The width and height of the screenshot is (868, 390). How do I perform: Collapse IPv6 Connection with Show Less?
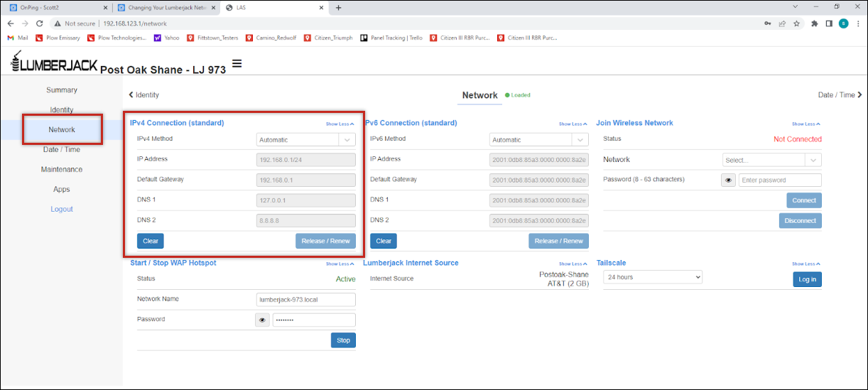pos(573,124)
